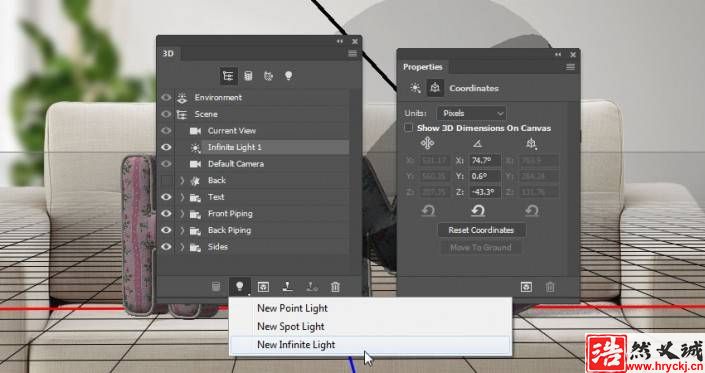
Task: Click the Properties panel trash icon
Action: point(550,287)
